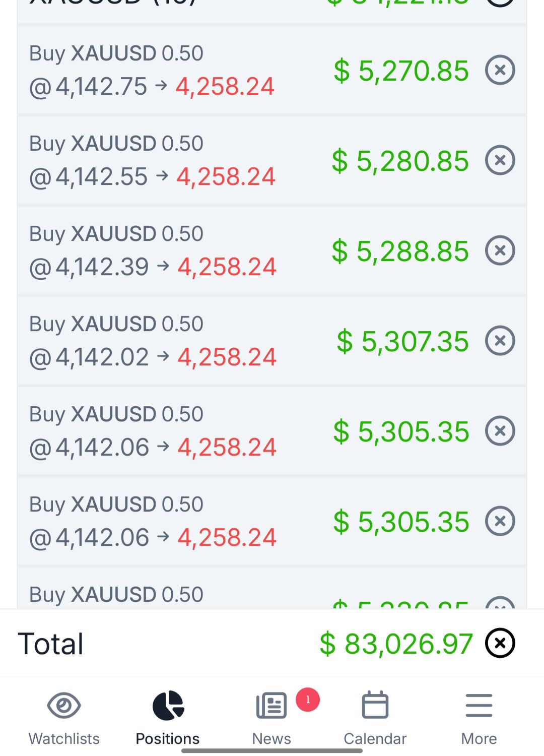Open the Watchlists eye icon tab
The width and height of the screenshot is (544, 756).
click(x=64, y=705)
